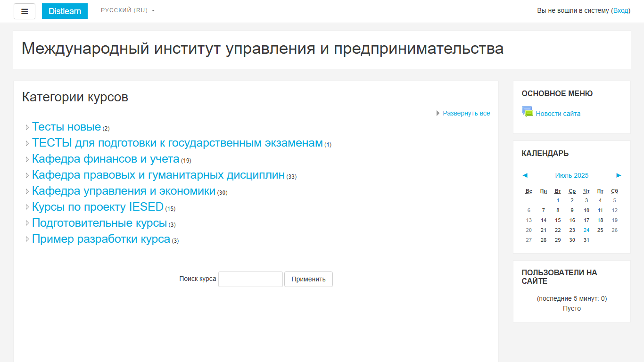Click the Новости сайта forum icon

tap(528, 112)
